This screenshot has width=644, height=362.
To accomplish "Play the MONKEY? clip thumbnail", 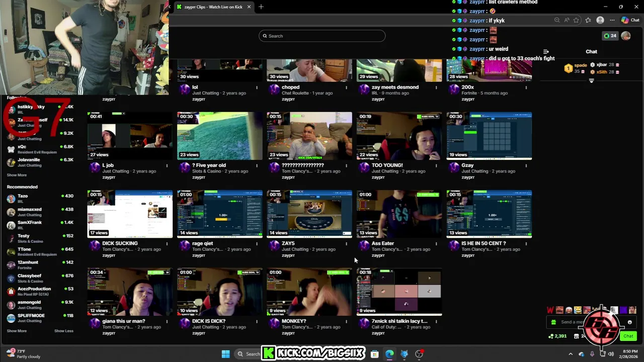I will point(309,292).
